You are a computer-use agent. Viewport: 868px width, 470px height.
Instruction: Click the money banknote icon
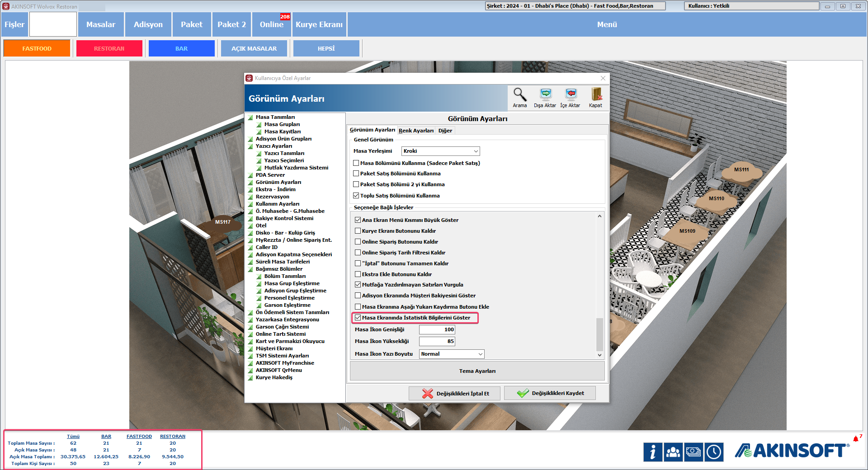click(693, 452)
